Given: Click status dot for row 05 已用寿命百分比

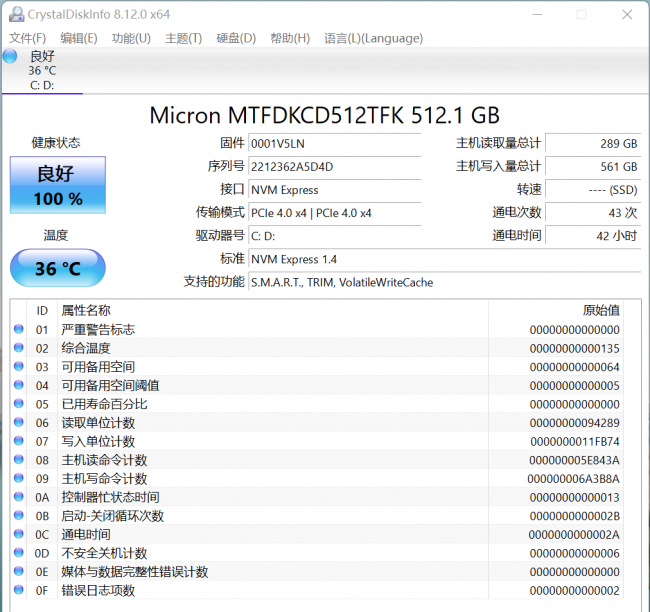Looking at the screenshot, I should [19, 404].
